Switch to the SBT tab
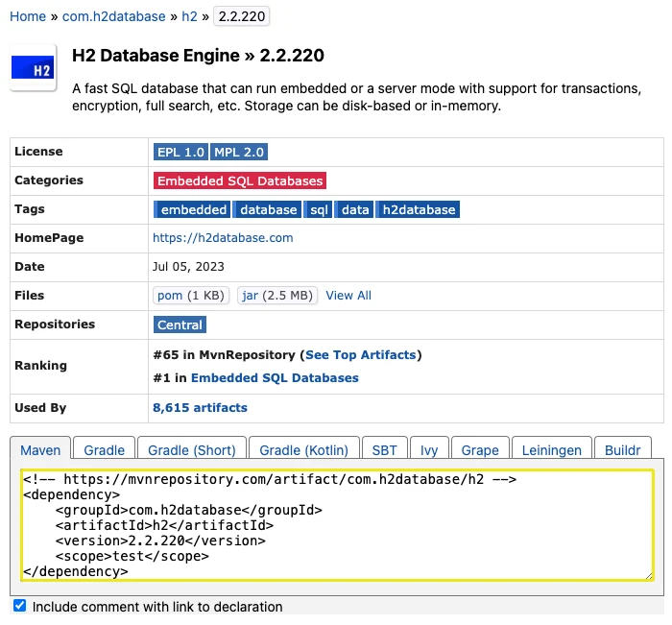 point(384,450)
